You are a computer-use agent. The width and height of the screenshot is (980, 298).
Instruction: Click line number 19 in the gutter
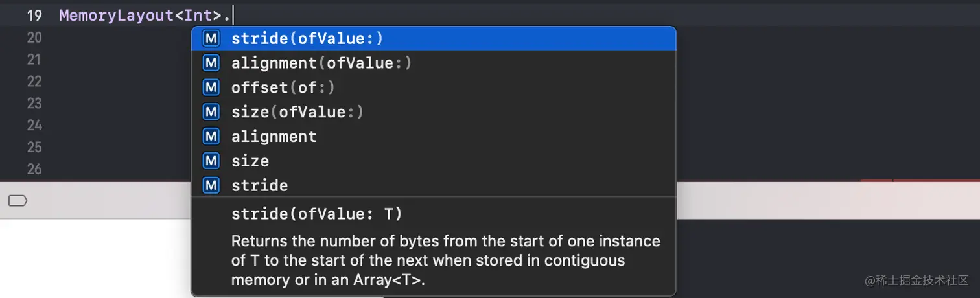tap(34, 16)
